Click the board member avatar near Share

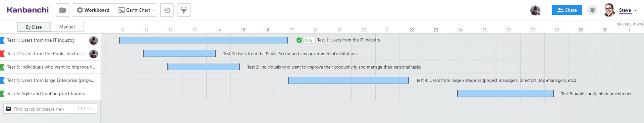point(535,10)
